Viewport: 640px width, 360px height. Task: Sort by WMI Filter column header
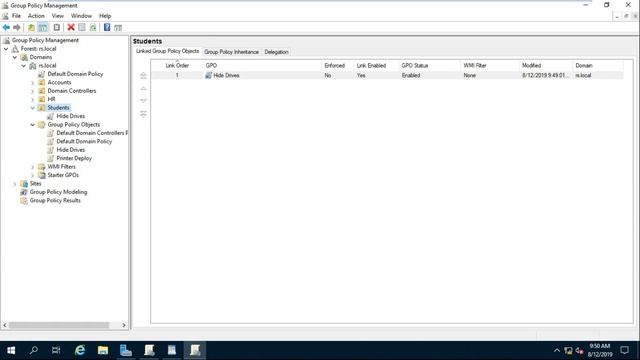(x=489, y=65)
